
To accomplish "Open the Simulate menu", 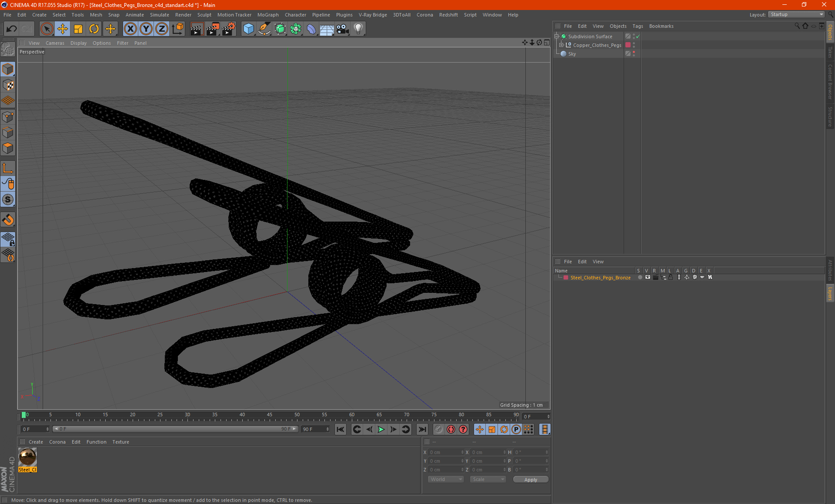I will [159, 15].
